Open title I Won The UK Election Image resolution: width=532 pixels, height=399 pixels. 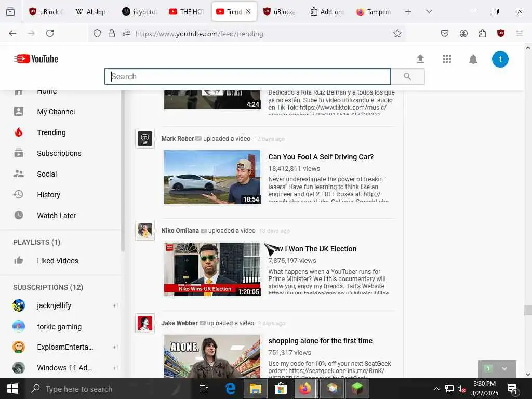tap(312, 249)
